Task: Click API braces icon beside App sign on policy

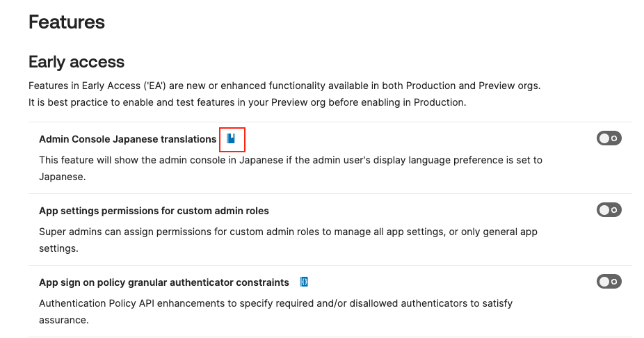Action: click(x=304, y=282)
